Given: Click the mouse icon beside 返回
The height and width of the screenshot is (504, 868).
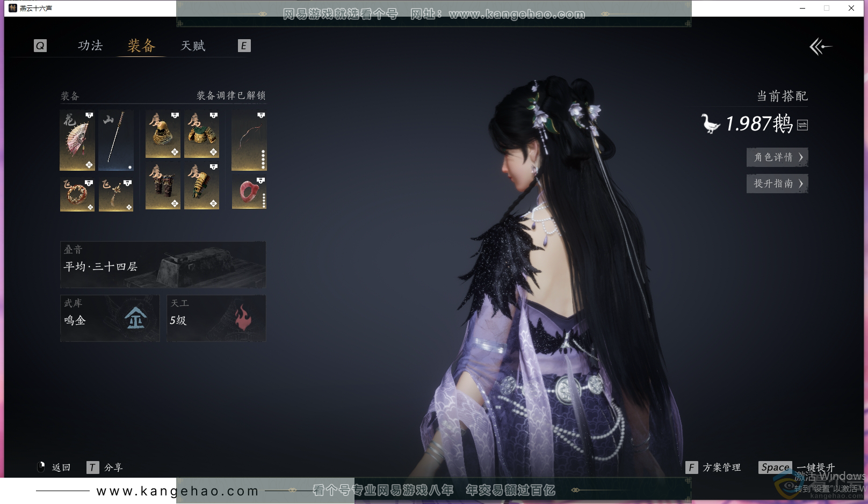Looking at the screenshot, I should click(41, 467).
